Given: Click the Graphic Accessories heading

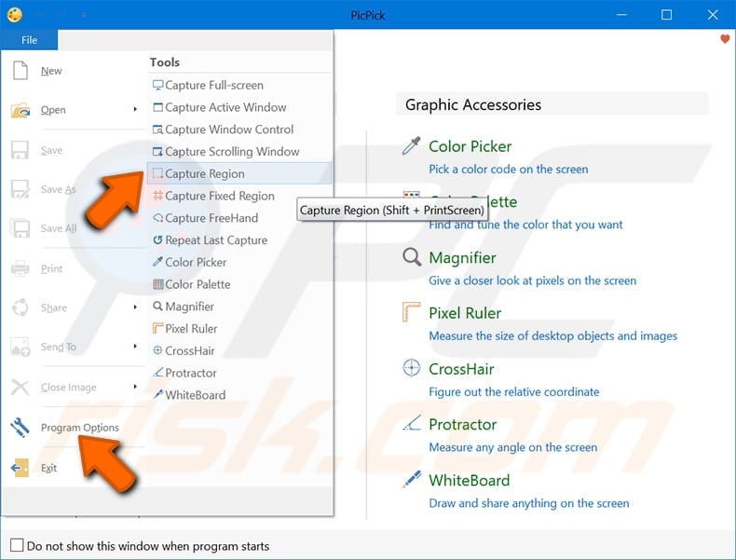Looking at the screenshot, I should coord(473,104).
